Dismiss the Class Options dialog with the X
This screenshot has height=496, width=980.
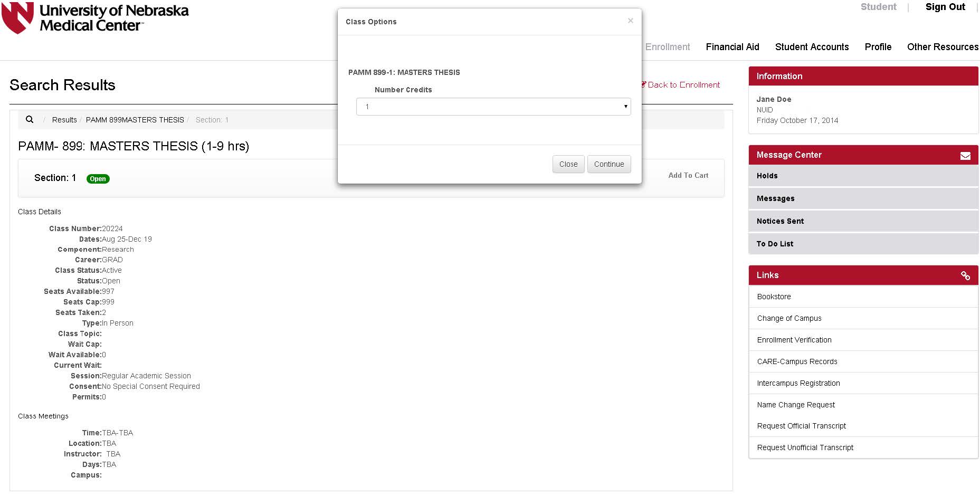point(631,21)
